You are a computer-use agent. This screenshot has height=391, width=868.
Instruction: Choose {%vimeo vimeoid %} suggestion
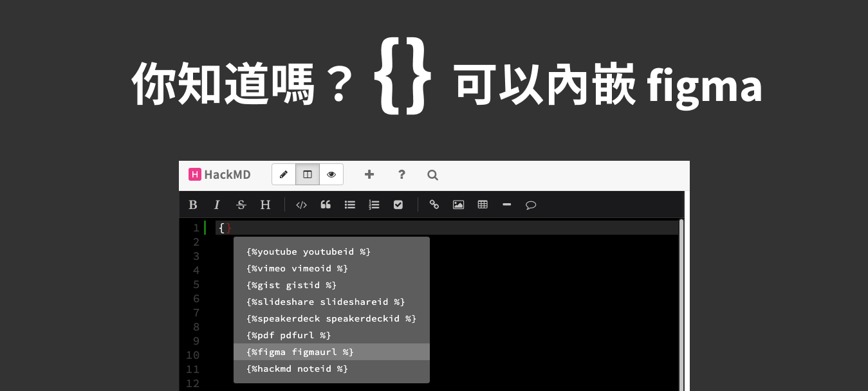(x=331, y=268)
